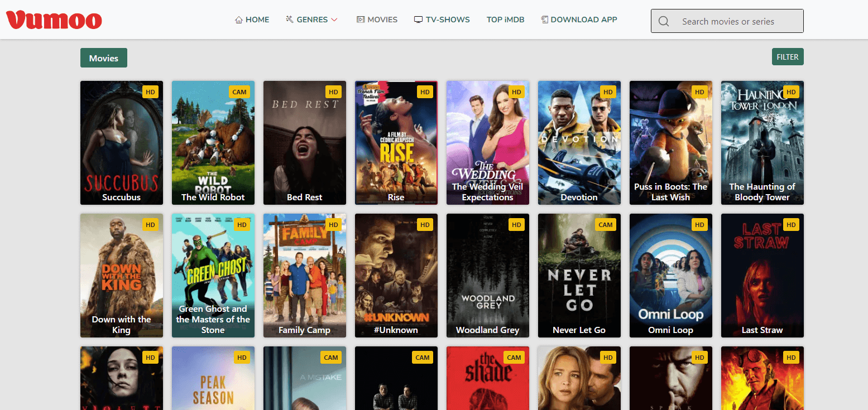The width and height of the screenshot is (868, 410).
Task: Click the magic wand icon beside GENRES
Action: point(290,20)
